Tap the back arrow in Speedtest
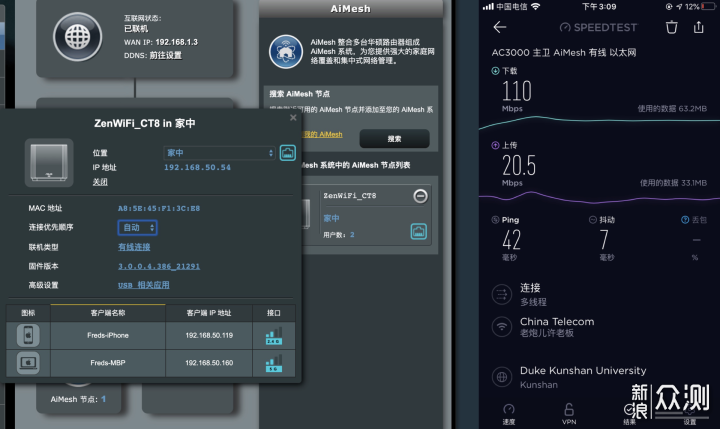 point(500,27)
